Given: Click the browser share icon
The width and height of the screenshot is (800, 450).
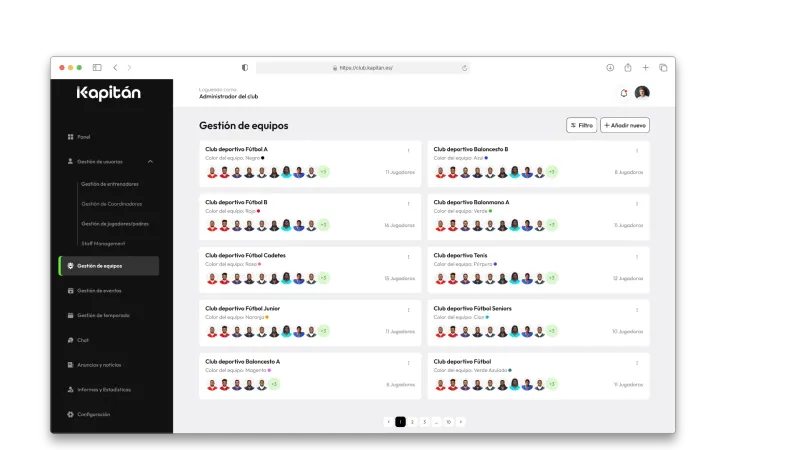Looking at the screenshot, I should [628, 67].
